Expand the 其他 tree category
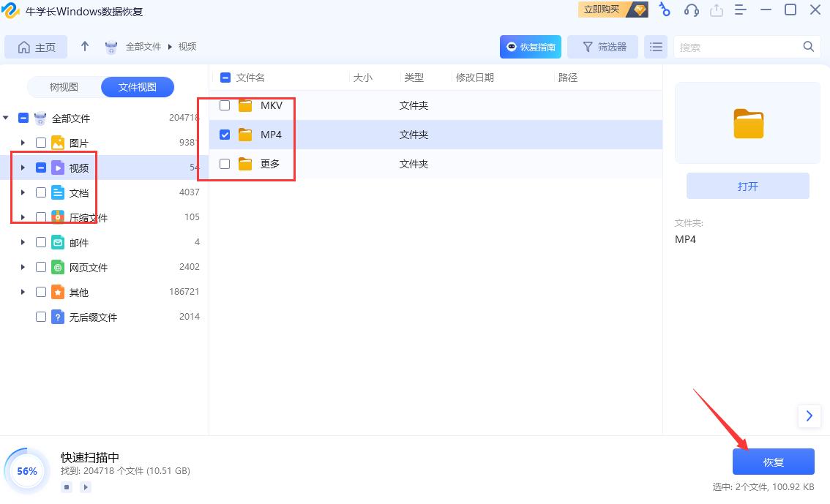830x504 pixels. pos(23,292)
